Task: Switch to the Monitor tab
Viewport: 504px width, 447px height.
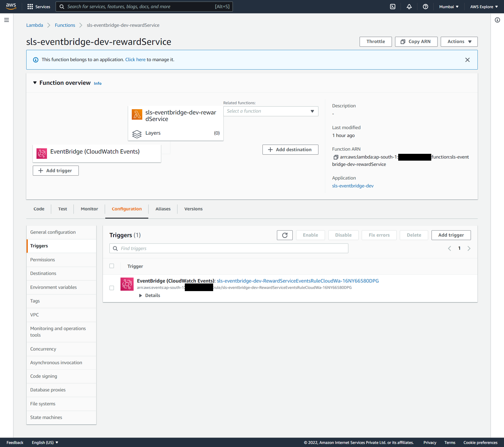Action: point(89,209)
